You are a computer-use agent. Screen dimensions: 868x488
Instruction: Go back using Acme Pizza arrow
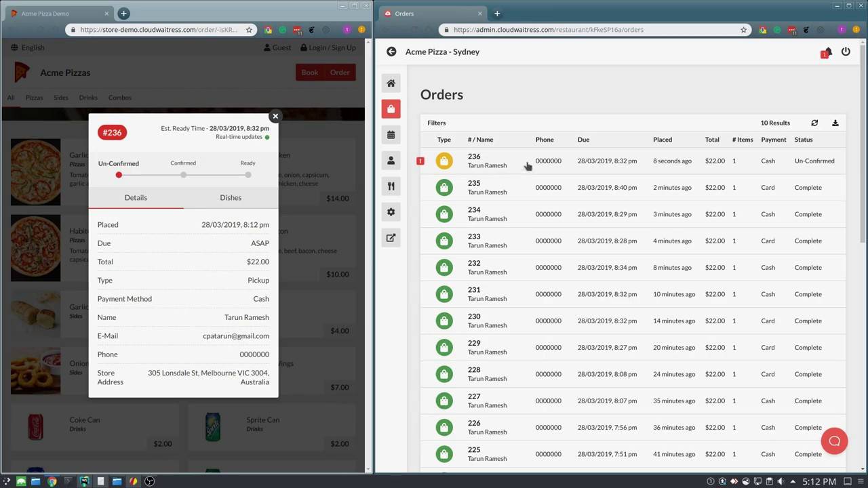point(391,52)
